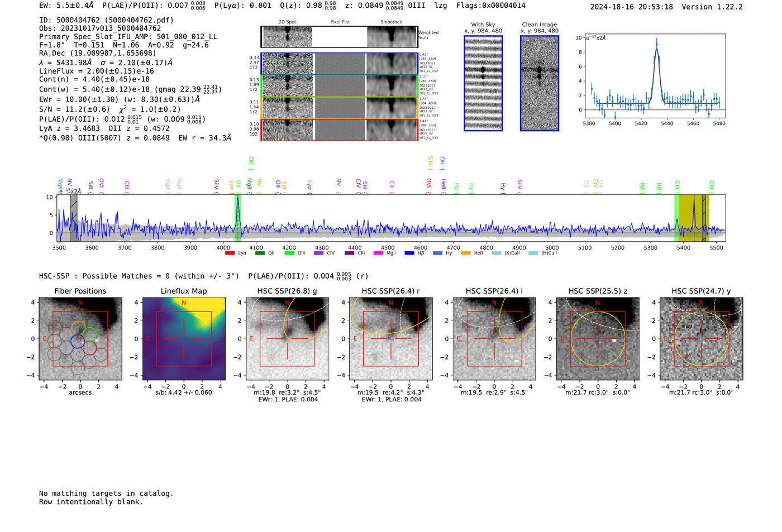782x532 pixels.
Task: Click the S/N = 11.2(±0.6) line
Action: pos(110,109)
